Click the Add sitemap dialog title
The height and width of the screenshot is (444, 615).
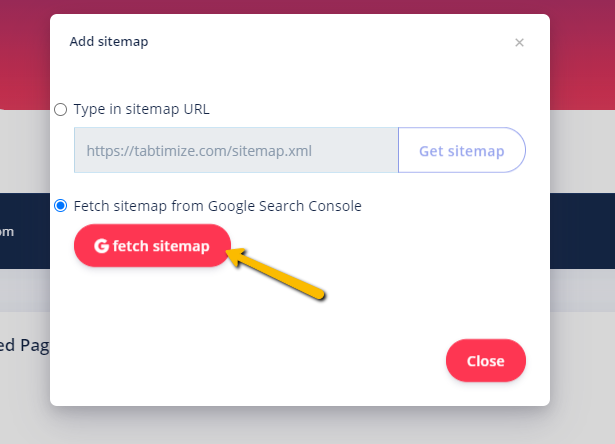pos(109,42)
